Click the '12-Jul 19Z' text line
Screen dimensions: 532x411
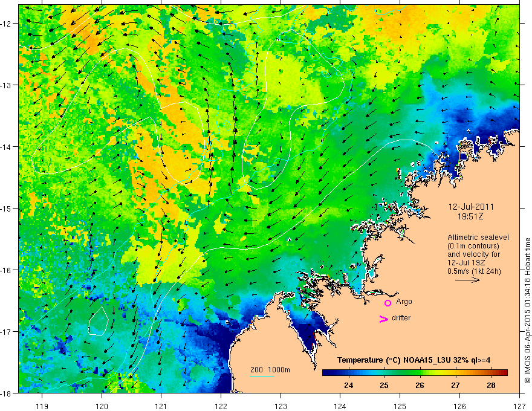466,263
